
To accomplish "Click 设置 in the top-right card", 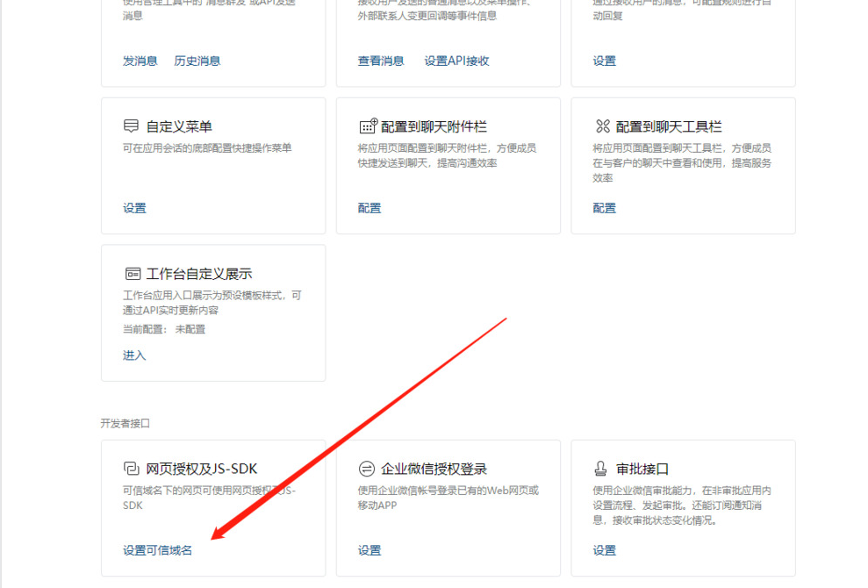I will (x=604, y=61).
